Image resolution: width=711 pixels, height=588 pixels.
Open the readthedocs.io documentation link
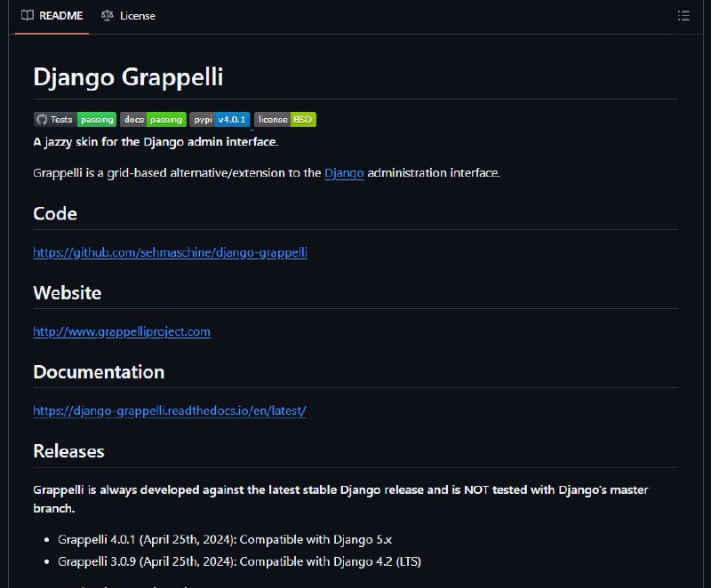170,411
